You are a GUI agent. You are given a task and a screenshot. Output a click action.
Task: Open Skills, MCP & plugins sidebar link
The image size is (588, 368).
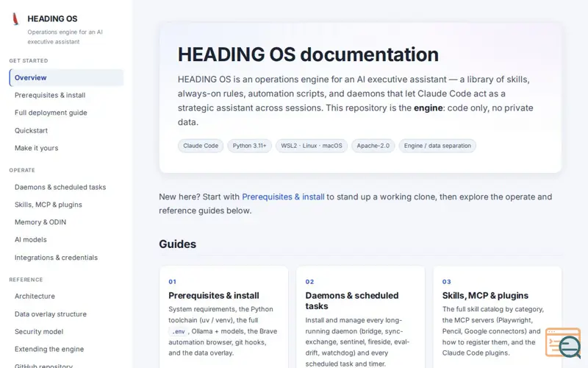(48, 205)
